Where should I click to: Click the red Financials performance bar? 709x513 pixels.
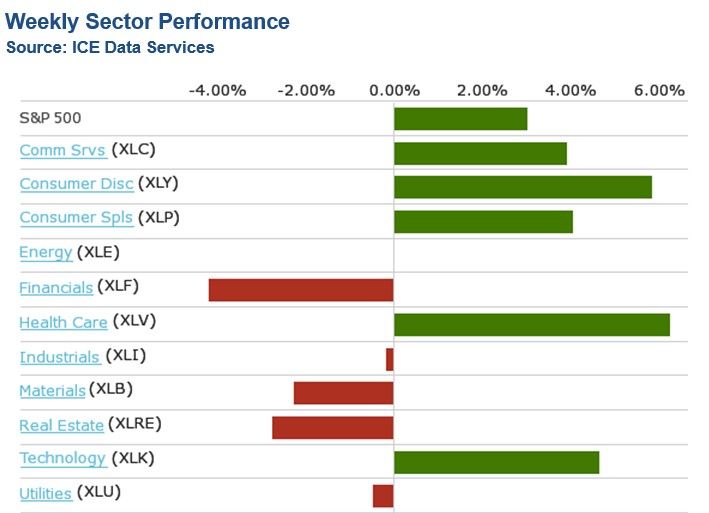point(301,290)
